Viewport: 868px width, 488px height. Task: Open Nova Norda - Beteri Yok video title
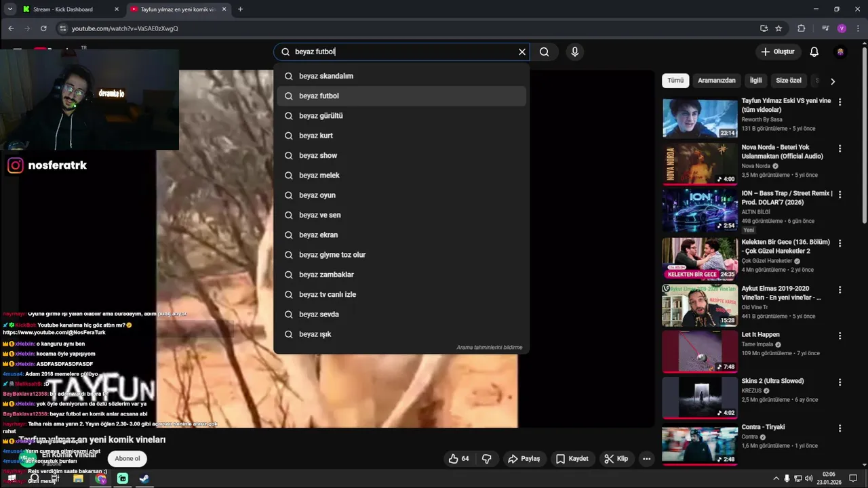click(783, 152)
